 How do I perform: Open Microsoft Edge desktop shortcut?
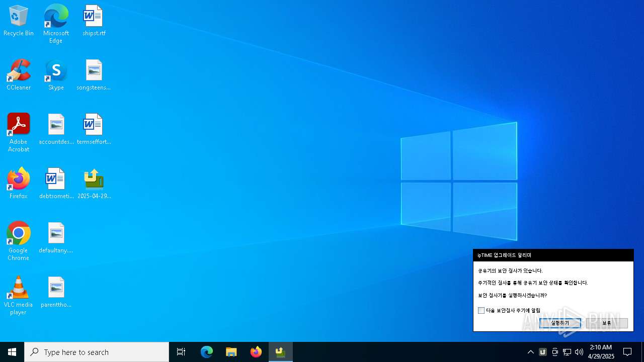(56, 24)
